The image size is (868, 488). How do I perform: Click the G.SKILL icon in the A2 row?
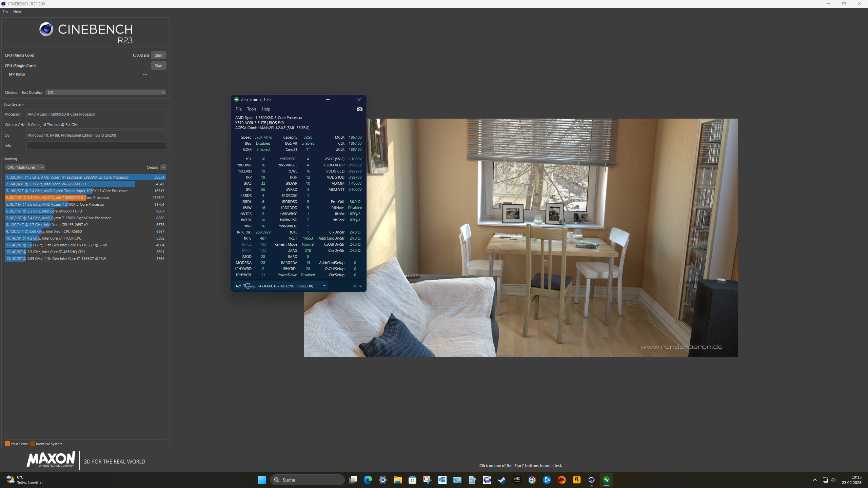point(249,286)
